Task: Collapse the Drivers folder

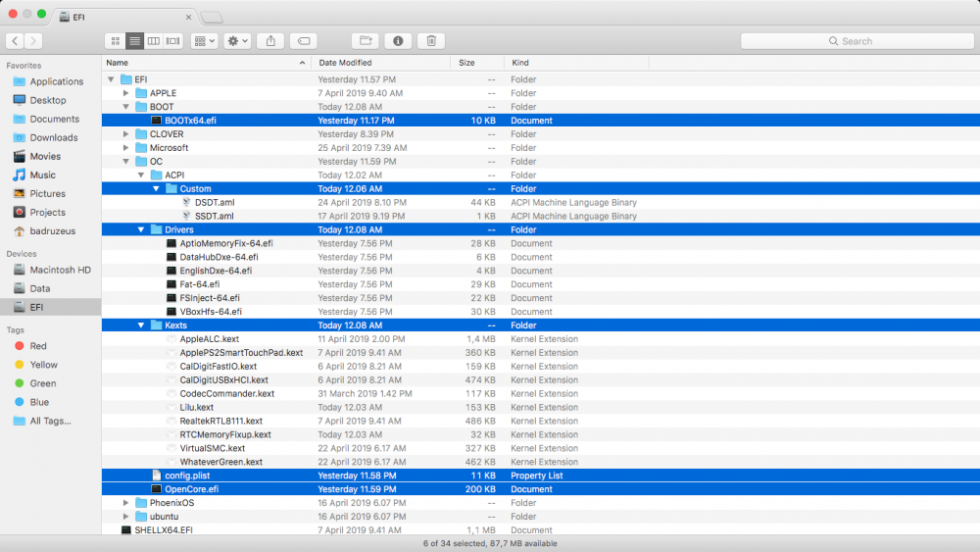Action: pos(141,230)
